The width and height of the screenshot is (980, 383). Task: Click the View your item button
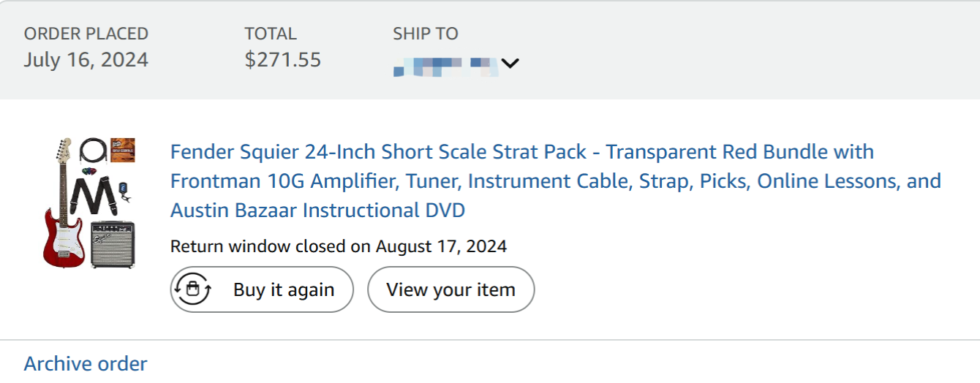tap(451, 289)
